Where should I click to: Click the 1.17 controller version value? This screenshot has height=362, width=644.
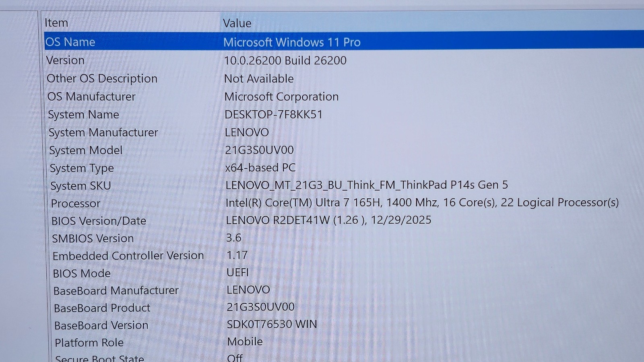[x=237, y=255]
